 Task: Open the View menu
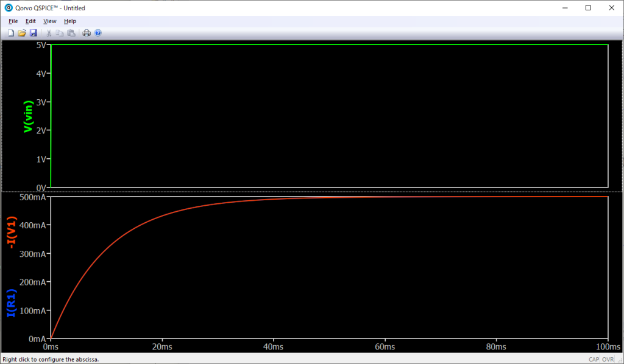pyautogui.click(x=49, y=21)
